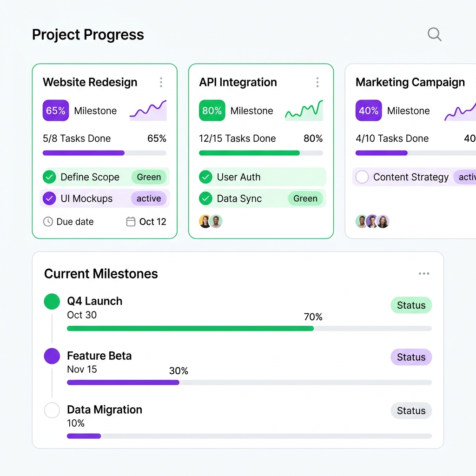Select the Oct 12 date text

tap(152, 222)
